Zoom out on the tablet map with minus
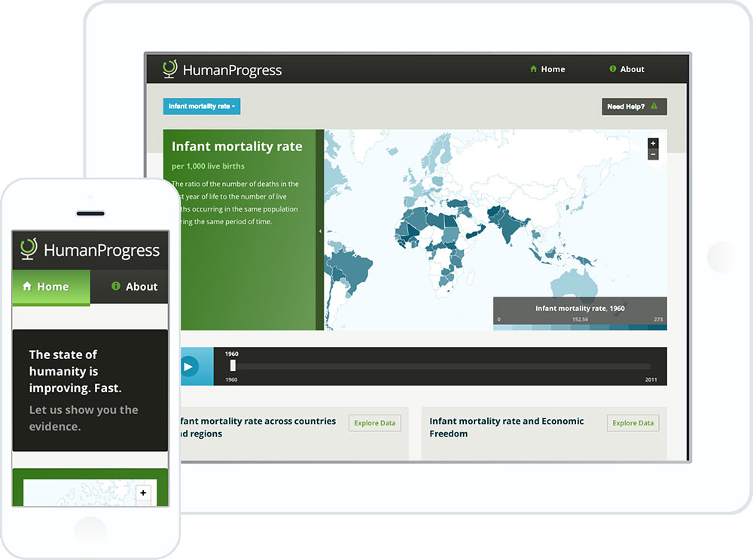753x560 pixels. (653, 154)
